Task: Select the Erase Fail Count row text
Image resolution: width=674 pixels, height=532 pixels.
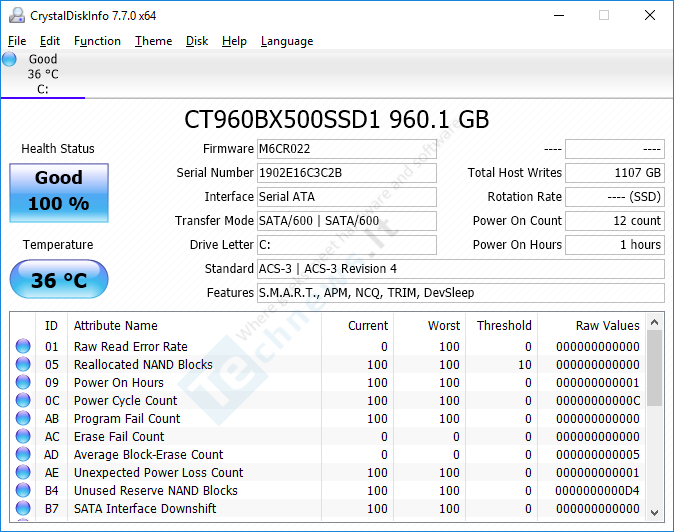Action: 119,437
